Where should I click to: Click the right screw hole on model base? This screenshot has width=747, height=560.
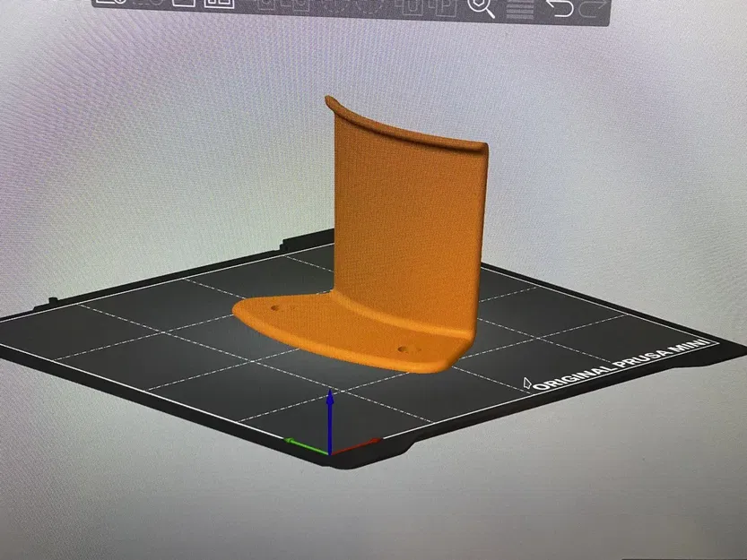click(405, 349)
